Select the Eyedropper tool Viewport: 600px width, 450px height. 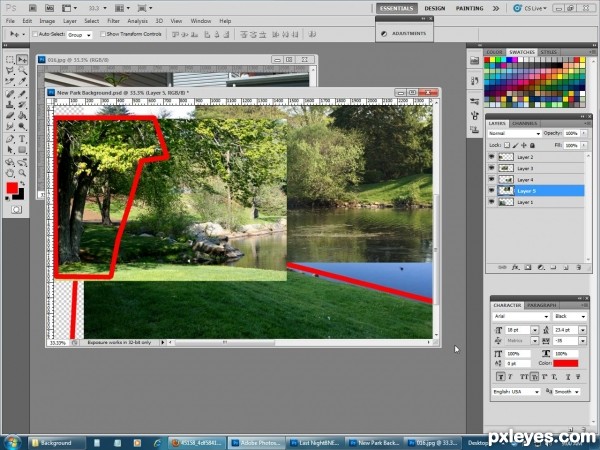pos(22,81)
